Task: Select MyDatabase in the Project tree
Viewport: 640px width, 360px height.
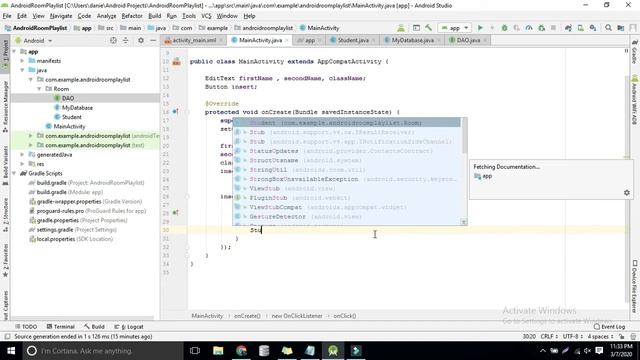Action: (77, 107)
